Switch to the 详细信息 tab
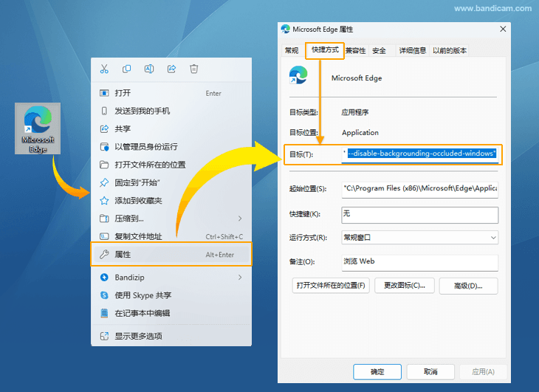The width and height of the screenshot is (539, 392). point(413,51)
